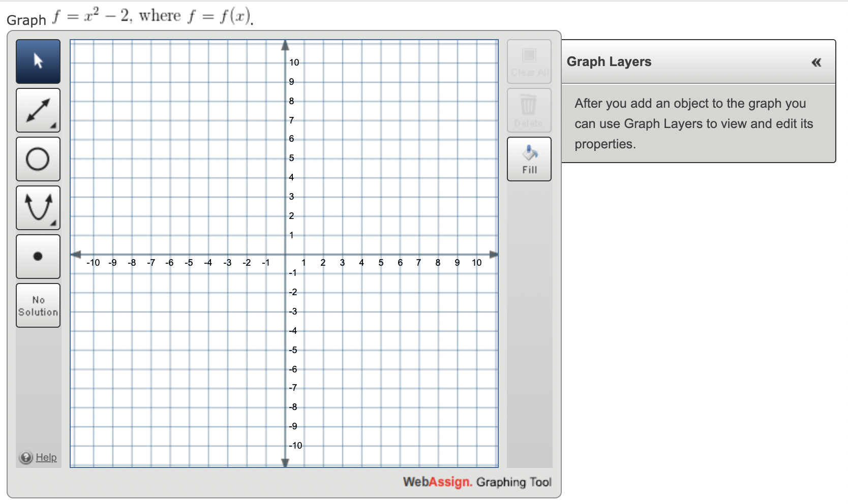Screen dimensions: 848x504
Task: Click the WebAssign Graphing Tool label
Action: tap(476, 482)
